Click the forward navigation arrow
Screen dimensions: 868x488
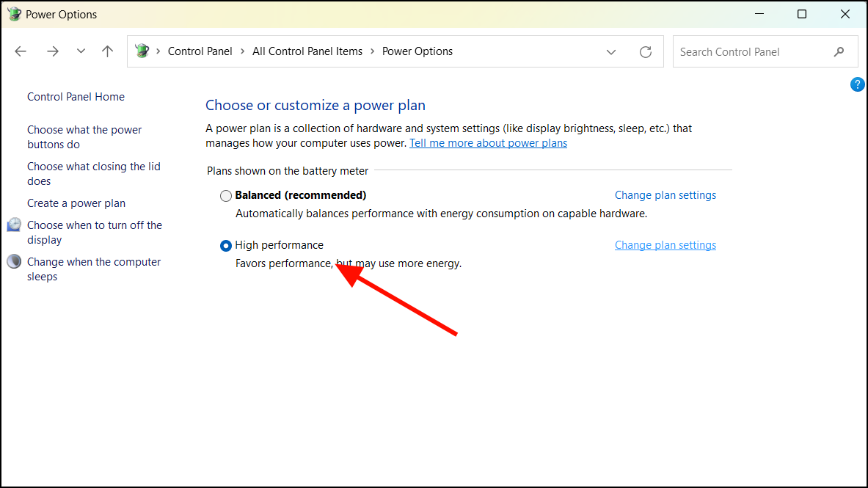(x=52, y=51)
